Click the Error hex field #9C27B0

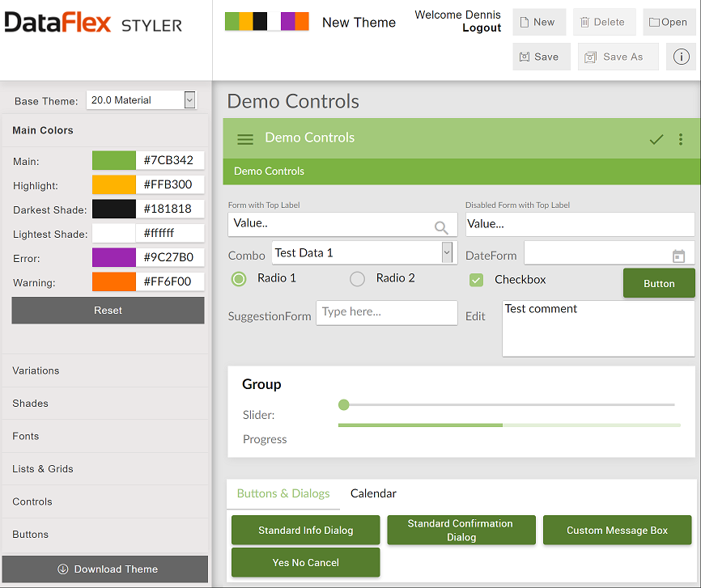[x=170, y=257]
